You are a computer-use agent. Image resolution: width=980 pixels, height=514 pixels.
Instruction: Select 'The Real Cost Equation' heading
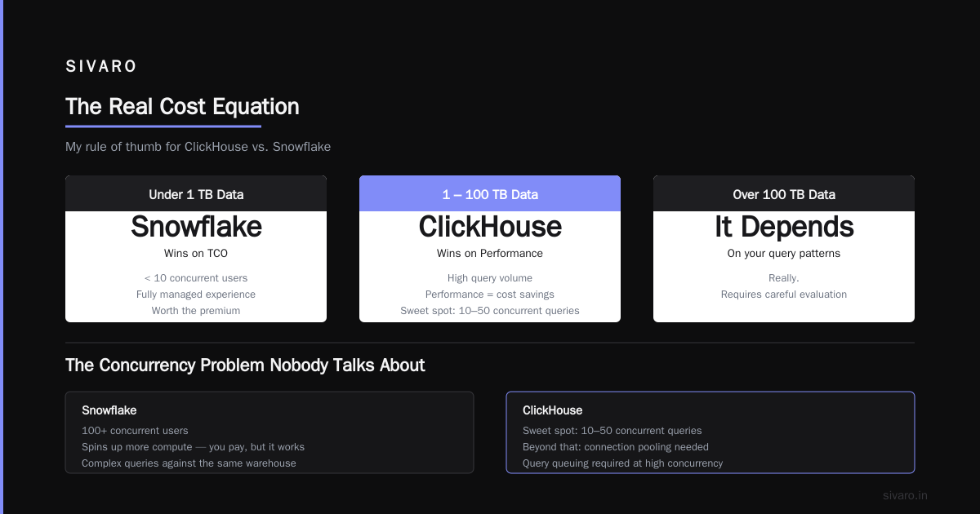[182, 107]
